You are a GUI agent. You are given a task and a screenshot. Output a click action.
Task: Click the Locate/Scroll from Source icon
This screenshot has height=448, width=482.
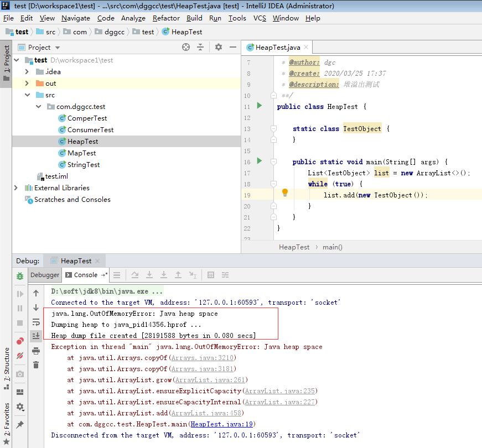[x=186, y=47]
